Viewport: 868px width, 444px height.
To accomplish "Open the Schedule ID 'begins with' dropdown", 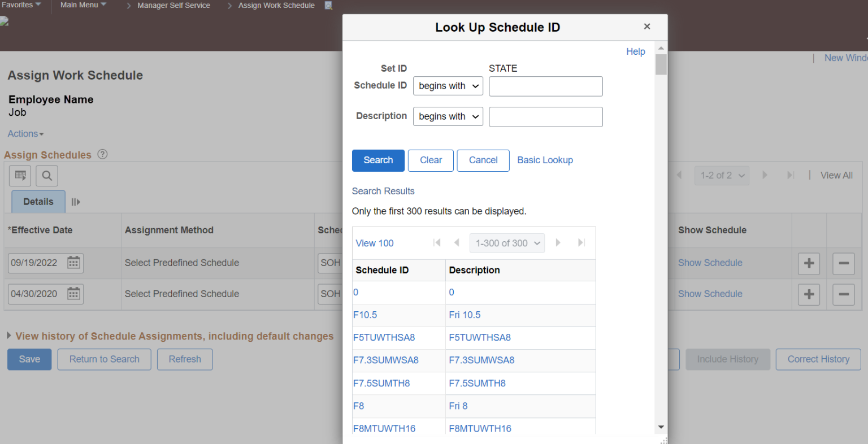I will (448, 86).
